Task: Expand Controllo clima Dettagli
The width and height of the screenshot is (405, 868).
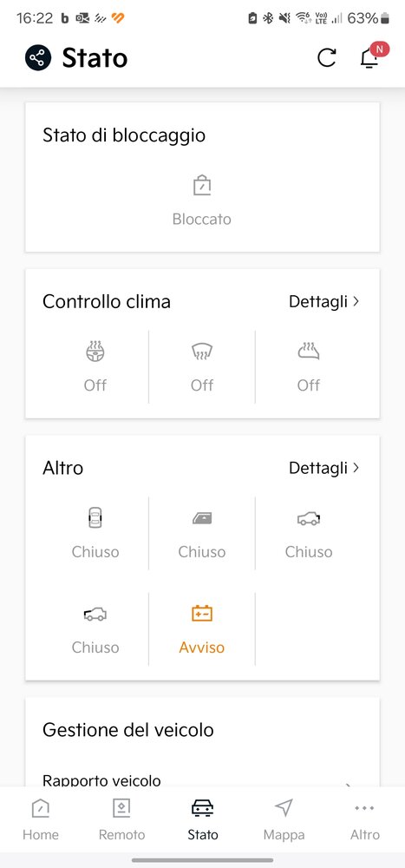Action: coord(324,302)
